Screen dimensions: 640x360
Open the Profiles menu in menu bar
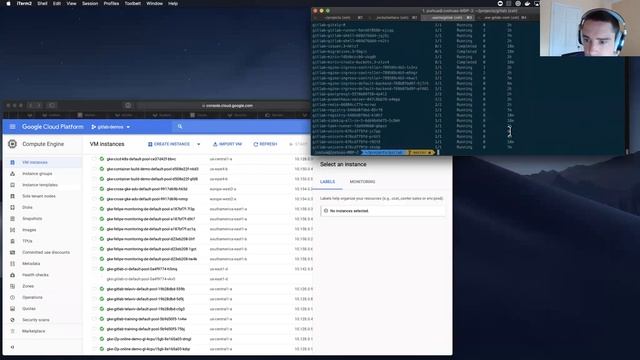click(111, 3)
